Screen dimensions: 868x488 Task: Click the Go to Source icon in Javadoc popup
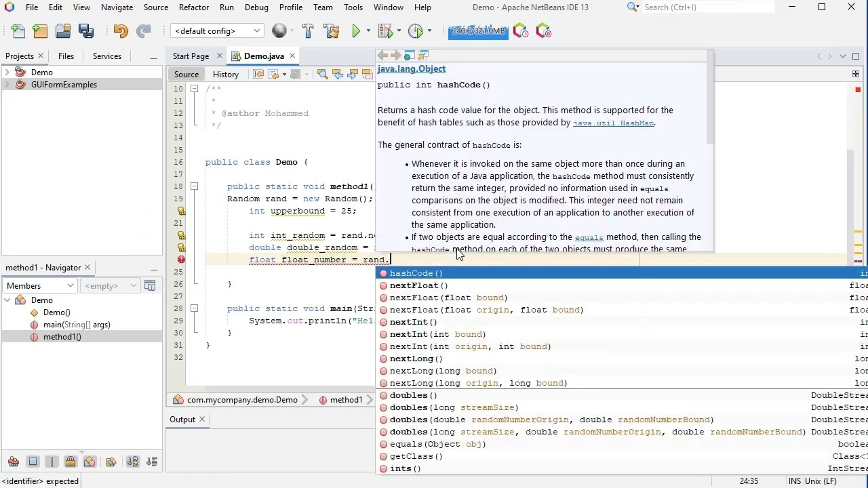point(423,56)
